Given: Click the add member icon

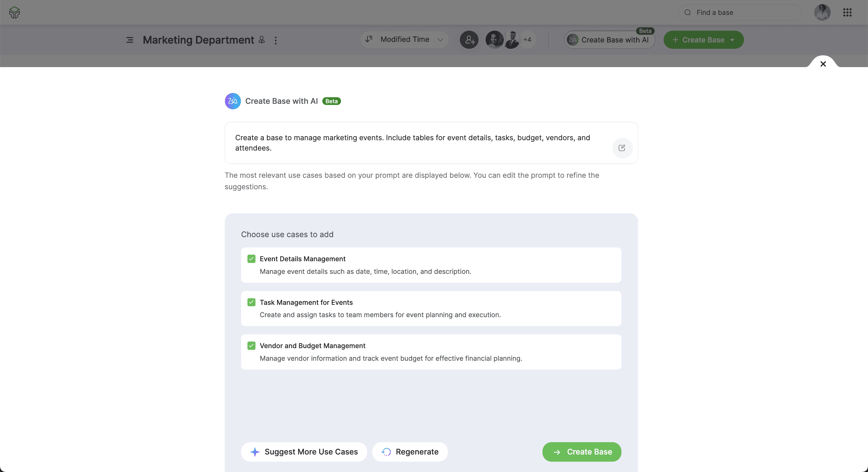Looking at the screenshot, I should click(x=469, y=40).
